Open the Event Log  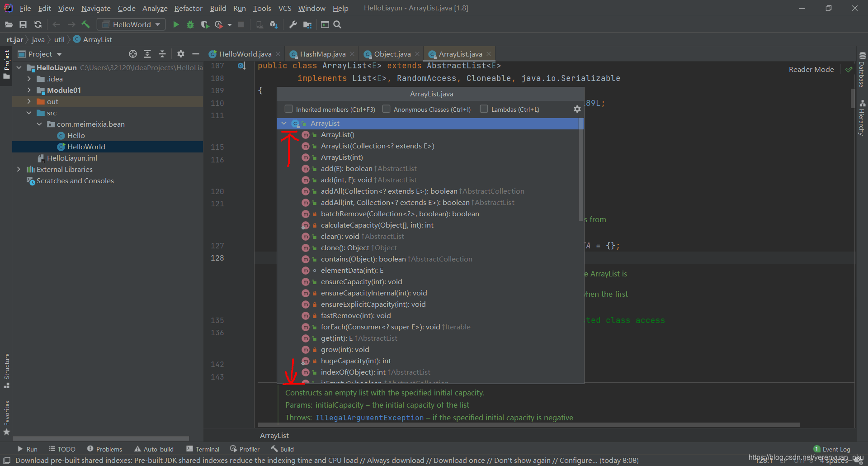832,449
